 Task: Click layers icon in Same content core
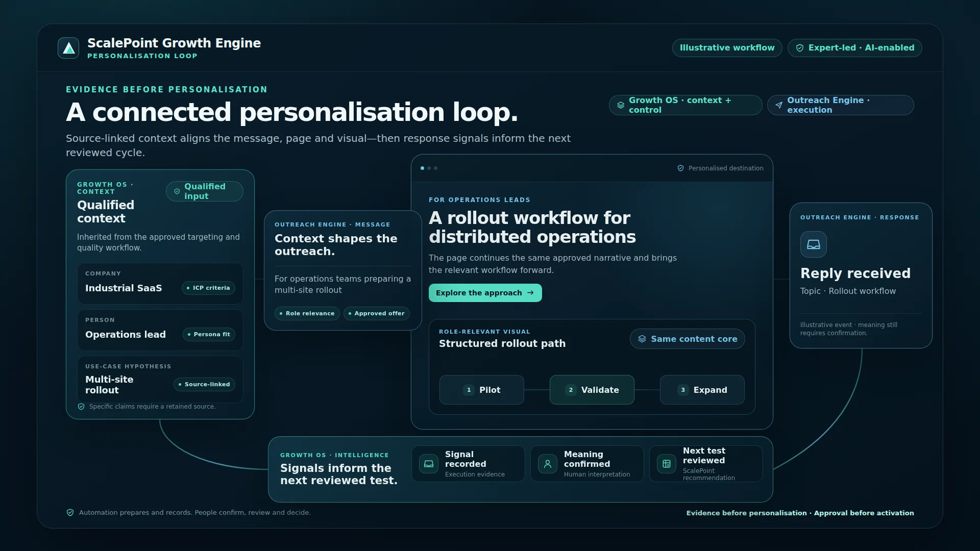click(x=642, y=339)
